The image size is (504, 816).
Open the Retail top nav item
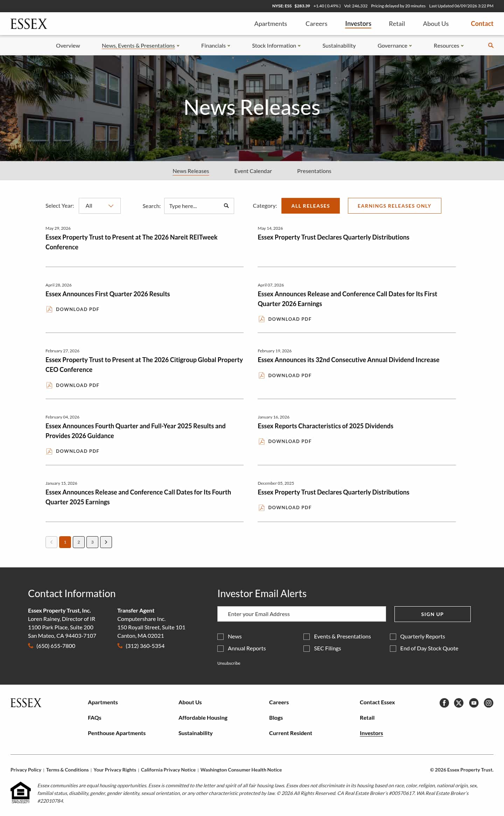397,24
